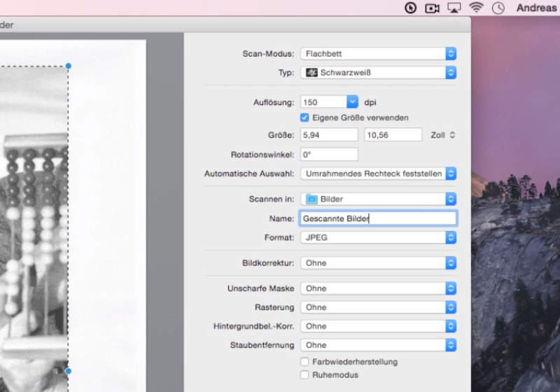560x392 pixels.
Task: Click the Rotationswinkel input field
Action: [329, 154]
